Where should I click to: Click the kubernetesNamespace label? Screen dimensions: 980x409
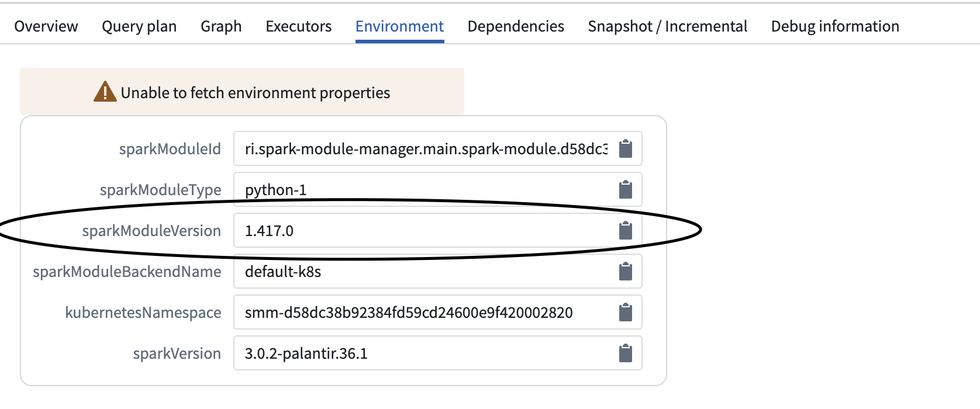click(x=143, y=313)
